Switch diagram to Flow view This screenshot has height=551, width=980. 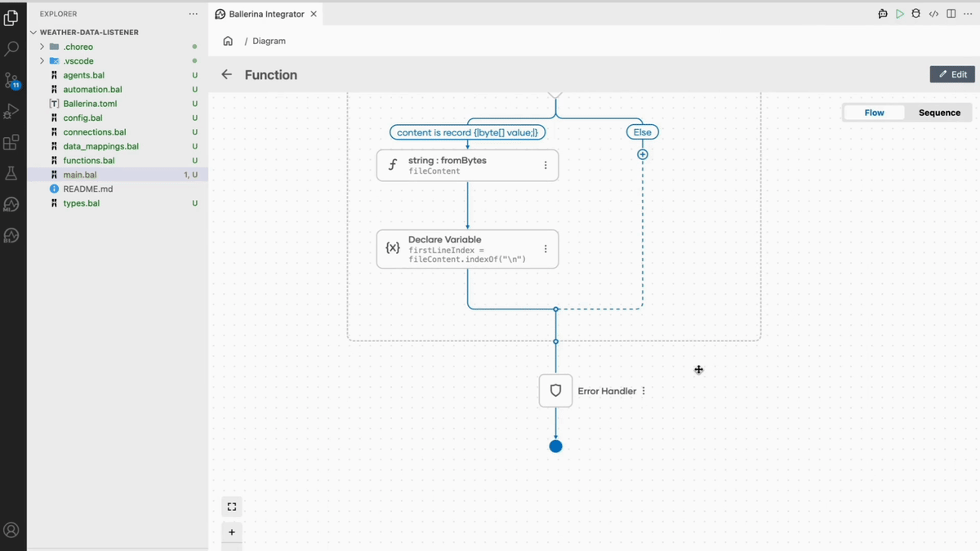pyautogui.click(x=874, y=113)
